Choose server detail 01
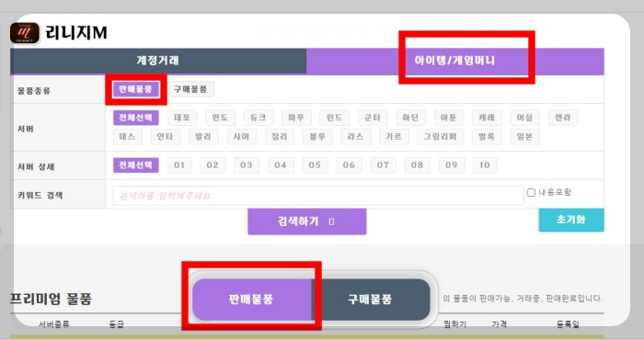This screenshot has width=644, height=340. pyautogui.click(x=179, y=165)
